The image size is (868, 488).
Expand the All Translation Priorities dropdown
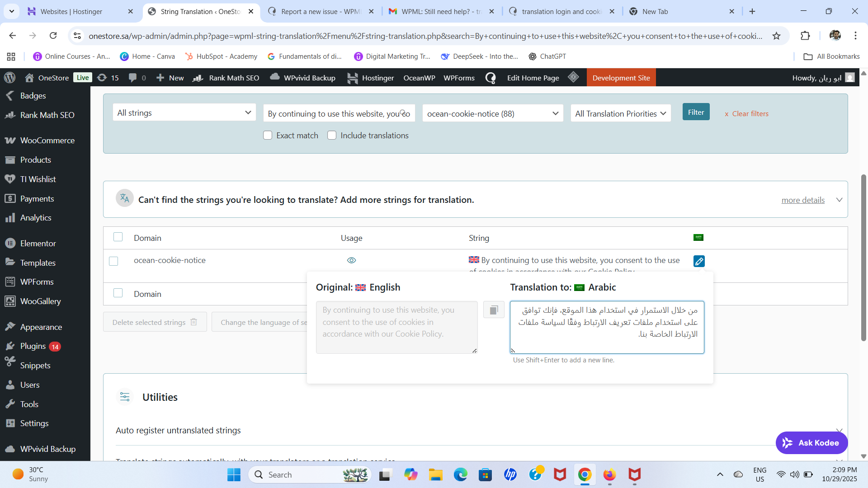coord(620,113)
